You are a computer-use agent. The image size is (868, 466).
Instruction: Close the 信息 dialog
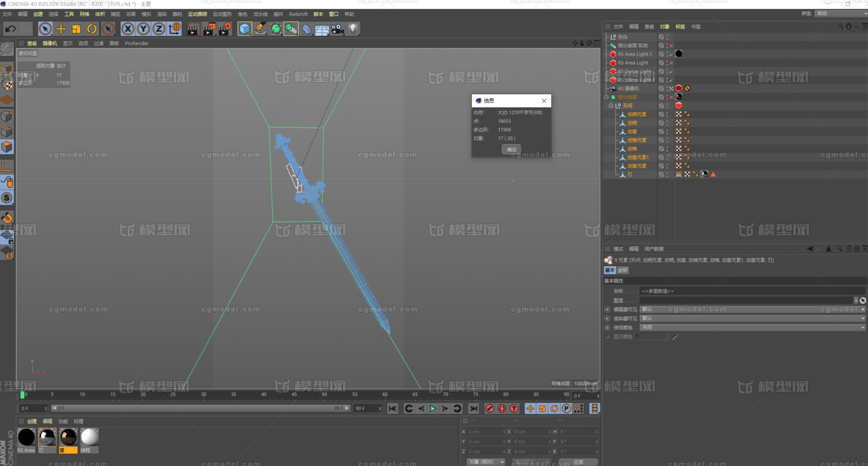544,100
